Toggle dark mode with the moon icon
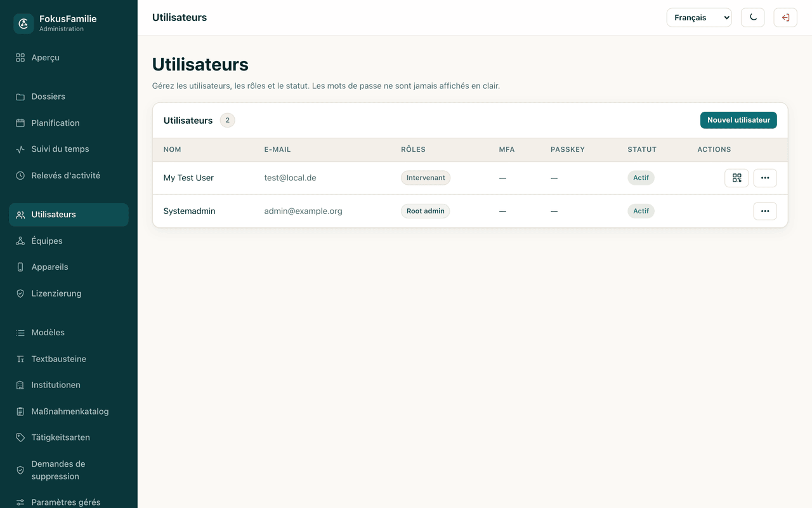Viewport: 812px width, 508px height. 753,18
